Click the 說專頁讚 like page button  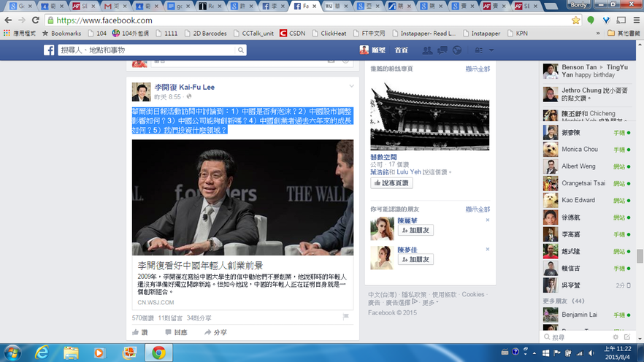point(391,183)
